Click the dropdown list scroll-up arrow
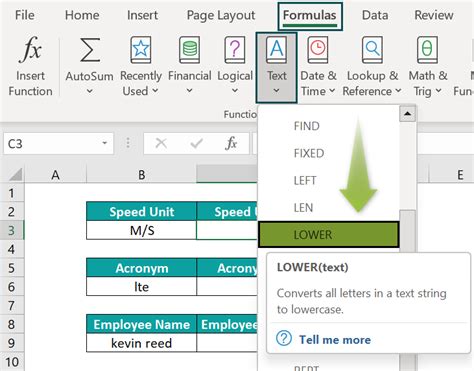 coord(407,114)
